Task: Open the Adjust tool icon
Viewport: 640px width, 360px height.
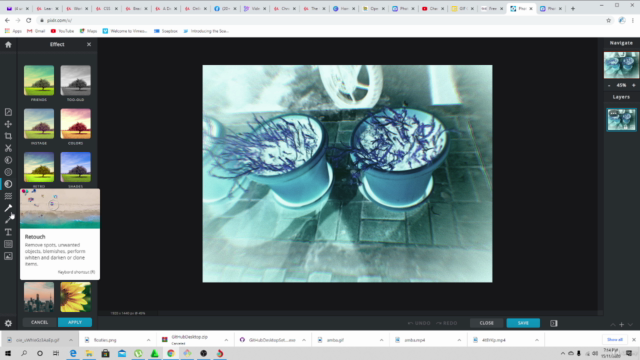Action: [8, 160]
